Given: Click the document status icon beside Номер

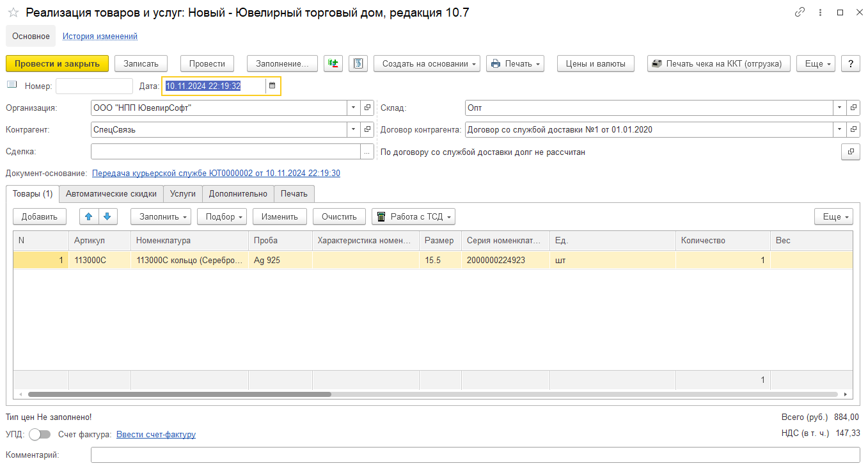Looking at the screenshot, I should pyautogui.click(x=12, y=85).
